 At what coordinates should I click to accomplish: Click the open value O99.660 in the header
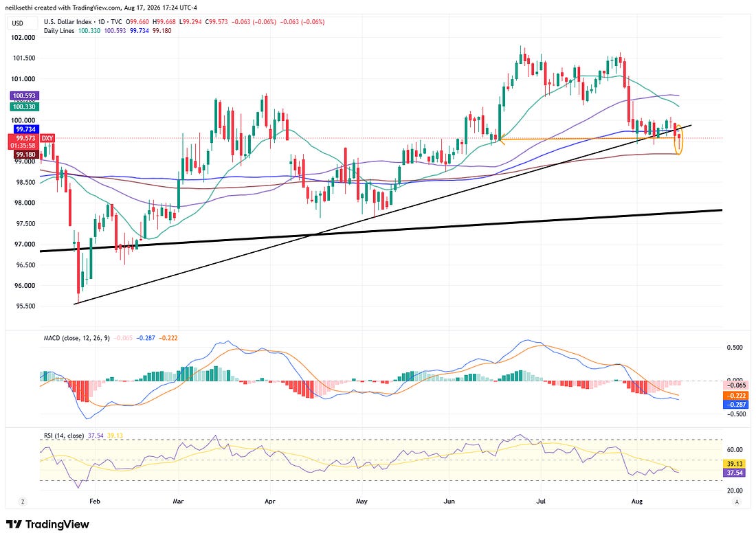click(137, 22)
